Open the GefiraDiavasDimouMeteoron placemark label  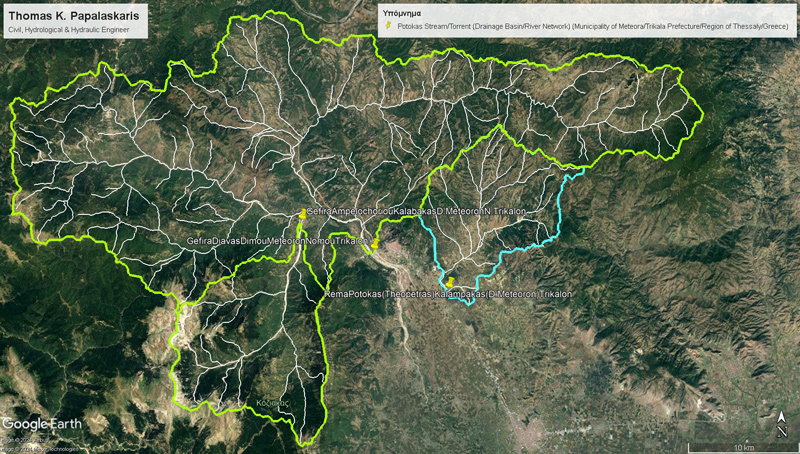tap(275, 242)
